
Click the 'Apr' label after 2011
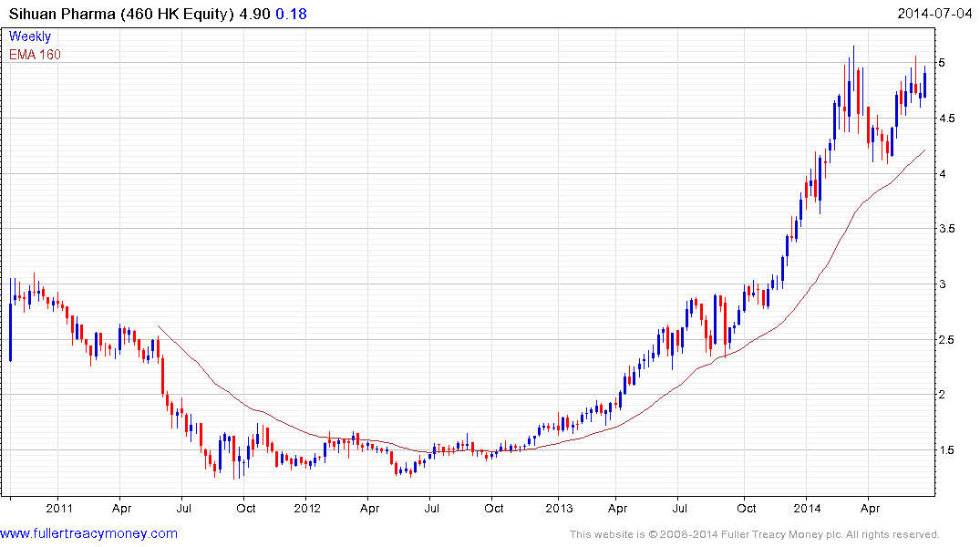(x=122, y=508)
